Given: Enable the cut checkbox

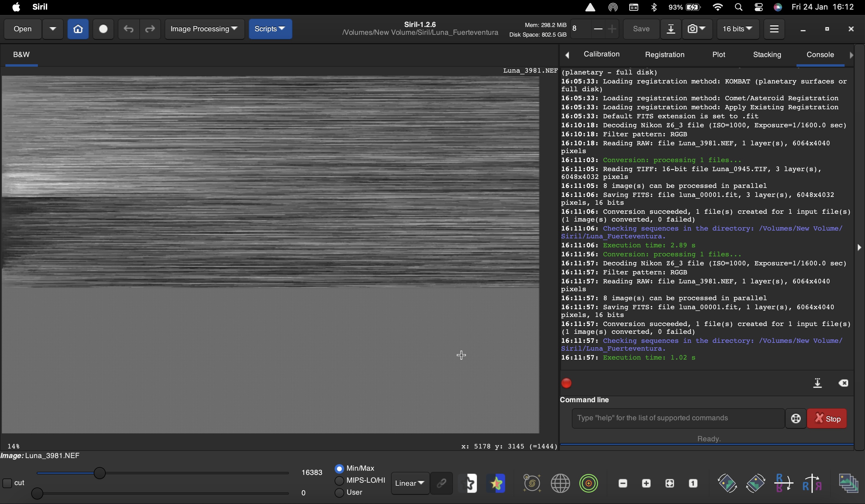Looking at the screenshot, I should (7, 483).
